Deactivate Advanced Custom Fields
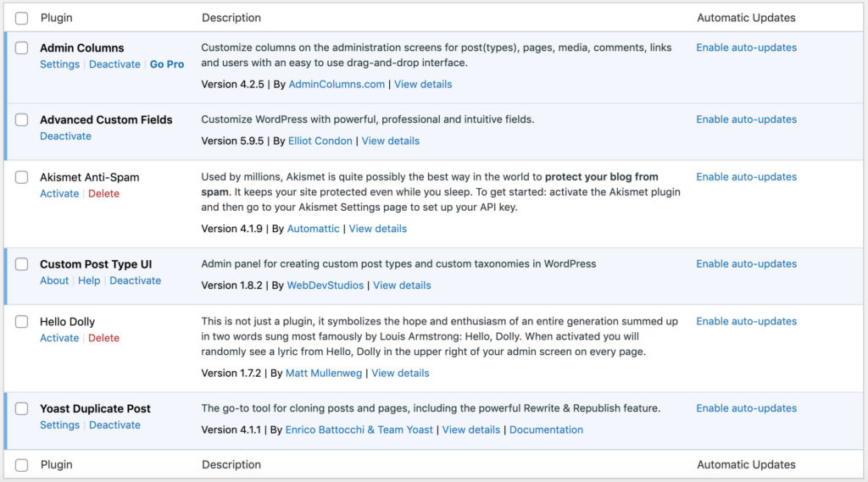 (65, 136)
